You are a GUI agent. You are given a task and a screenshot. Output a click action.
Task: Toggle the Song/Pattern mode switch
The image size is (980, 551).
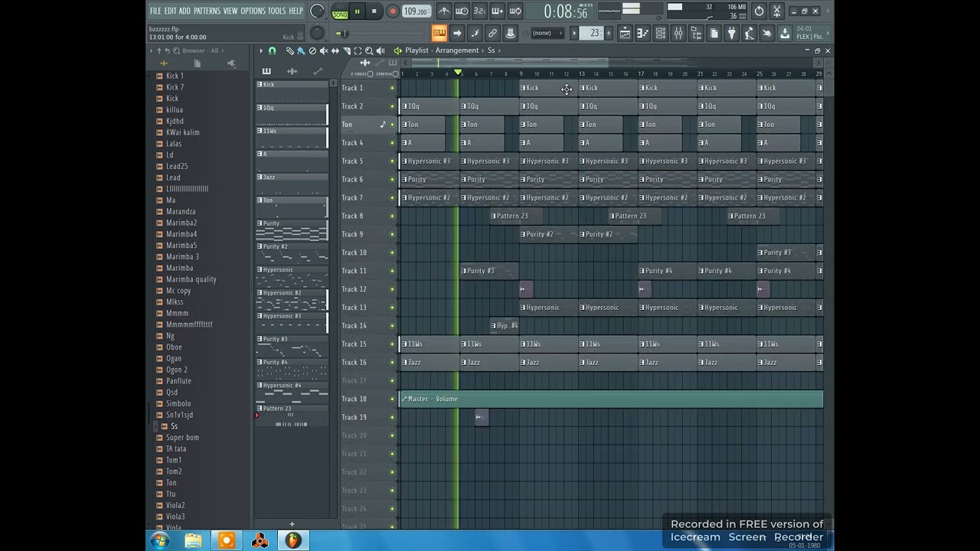(x=339, y=11)
